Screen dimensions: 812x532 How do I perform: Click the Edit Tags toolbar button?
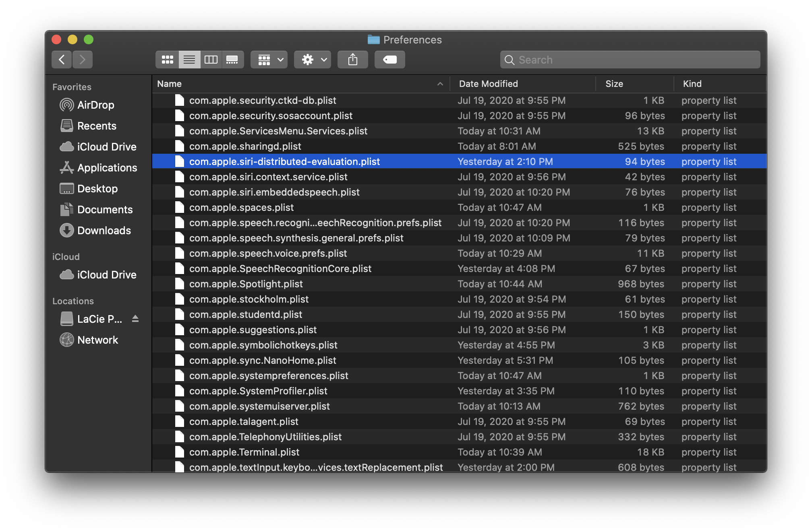(389, 60)
